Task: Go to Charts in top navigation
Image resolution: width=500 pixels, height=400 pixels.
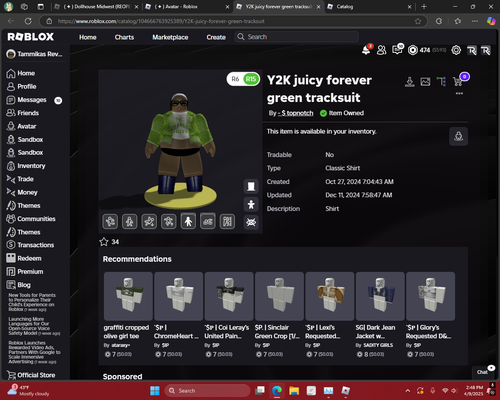Action: pyautogui.click(x=124, y=37)
